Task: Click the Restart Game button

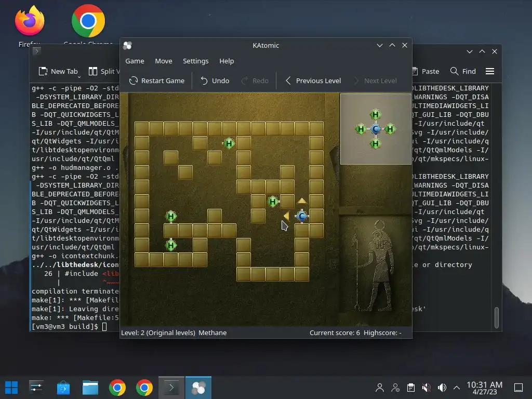Action: coord(157,81)
